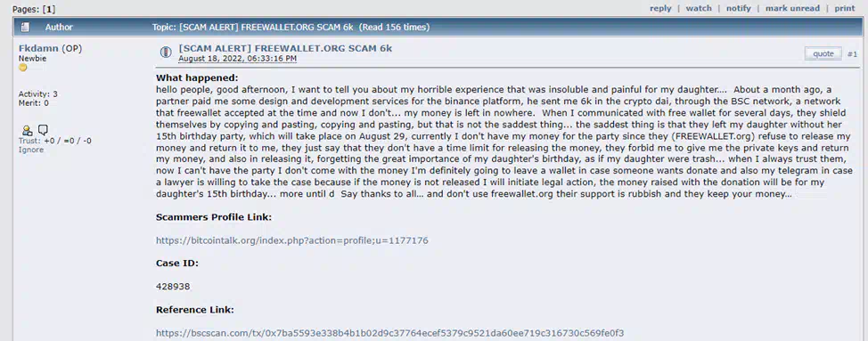The width and height of the screenshot is (868, 341).
Task: Print this topic page
Action: coord(845,8)
